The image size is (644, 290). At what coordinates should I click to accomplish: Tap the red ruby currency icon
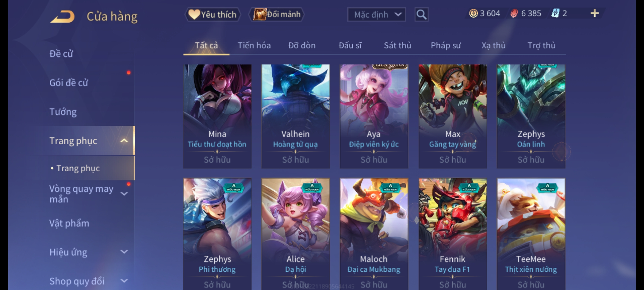tap(514, 13)
